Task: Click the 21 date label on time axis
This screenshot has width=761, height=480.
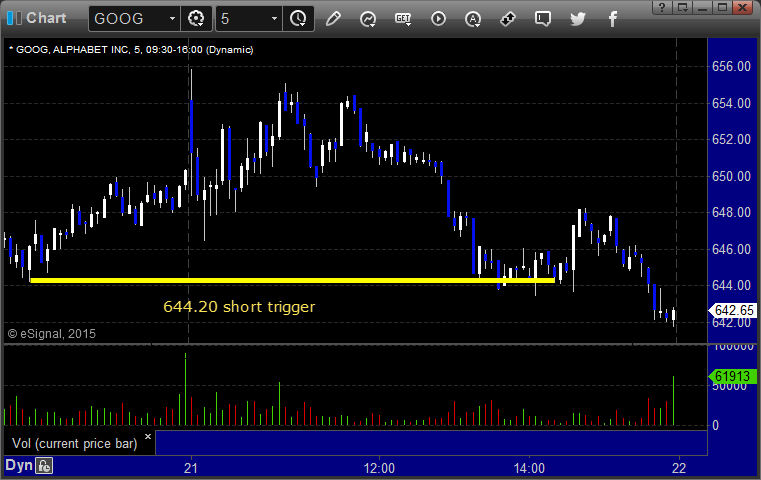Action: (x=191, y=468)
